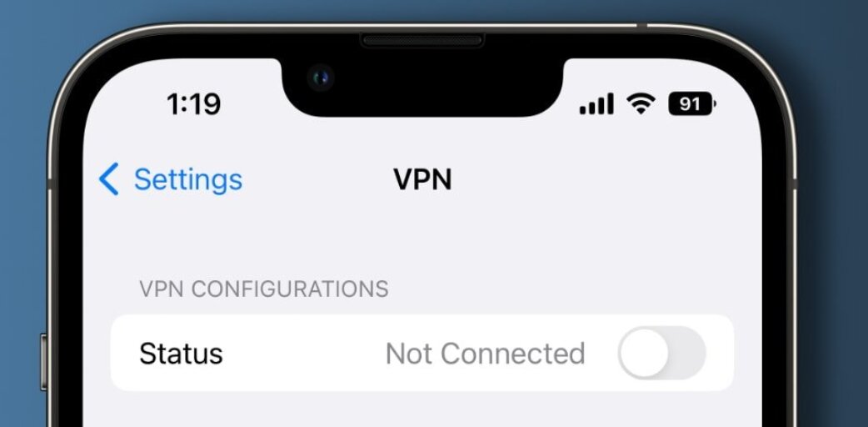
Task: Tap the Wi-Fi status icon
Action: [641, 103]
